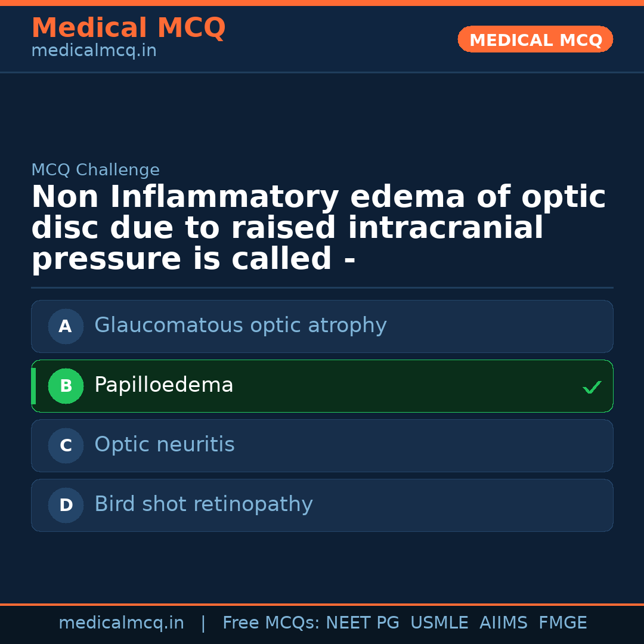Click FMGE in the footer

(x=563, y=623)
